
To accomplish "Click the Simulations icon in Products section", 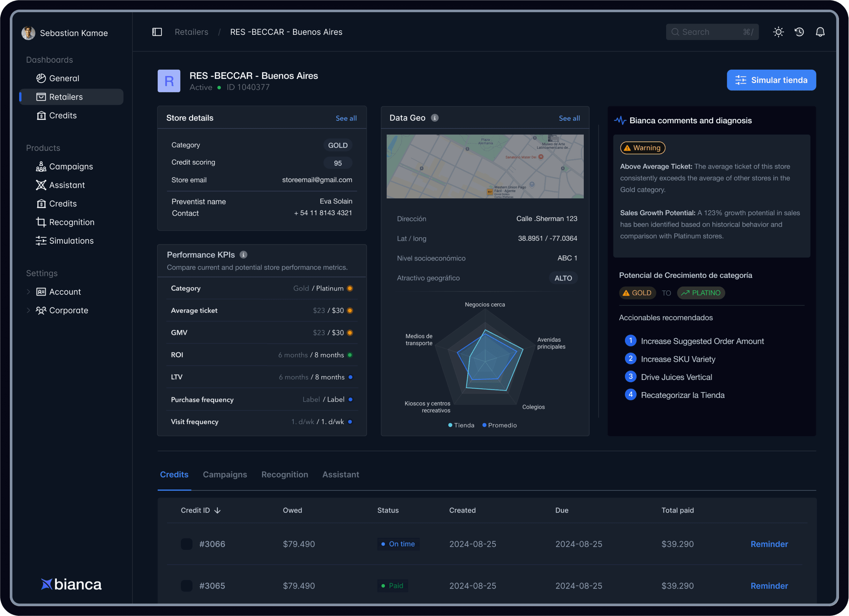I will click(x=41, y=241).
